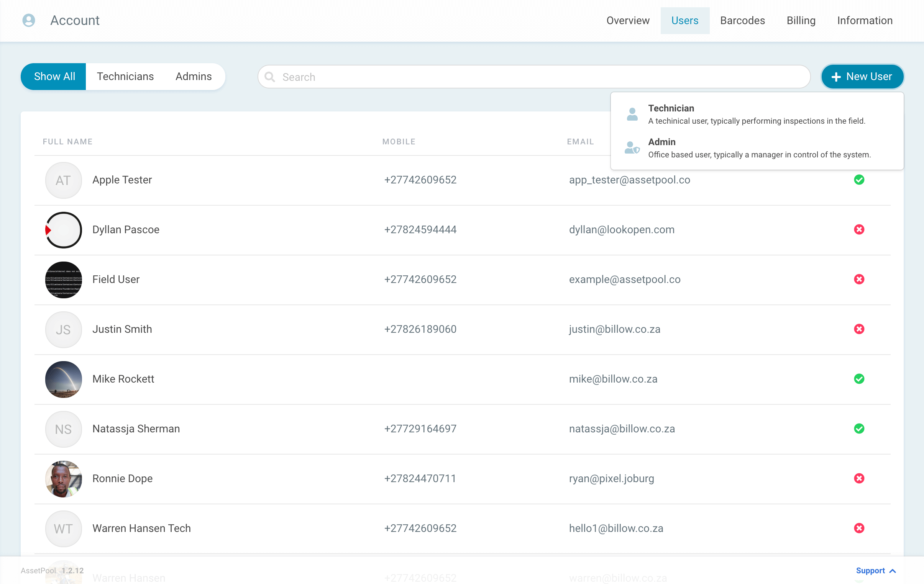Click the search magnifier icon

pyautogui.click(x=270, y=77)
